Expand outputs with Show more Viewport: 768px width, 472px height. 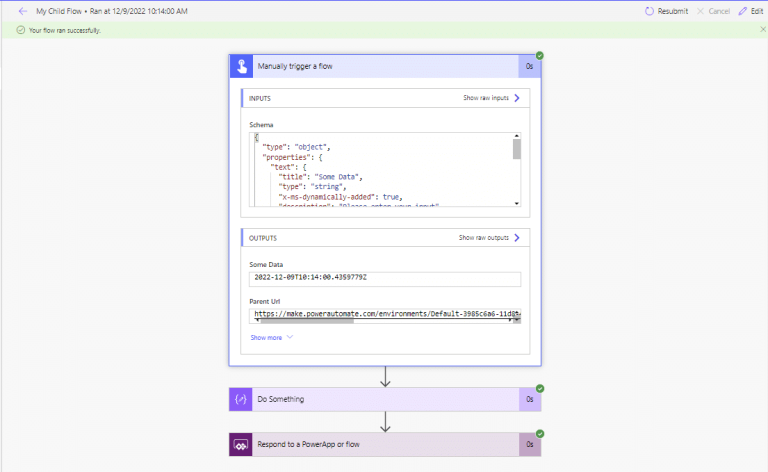[272, 337]
